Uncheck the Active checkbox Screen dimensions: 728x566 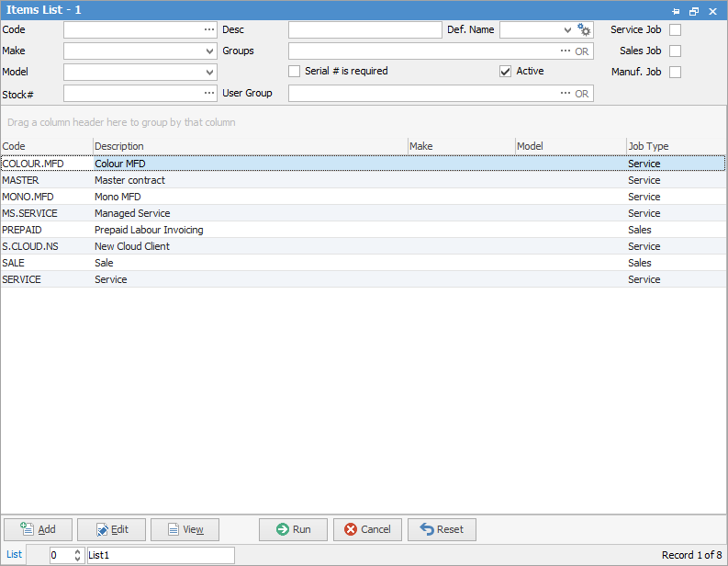point(505,71)
